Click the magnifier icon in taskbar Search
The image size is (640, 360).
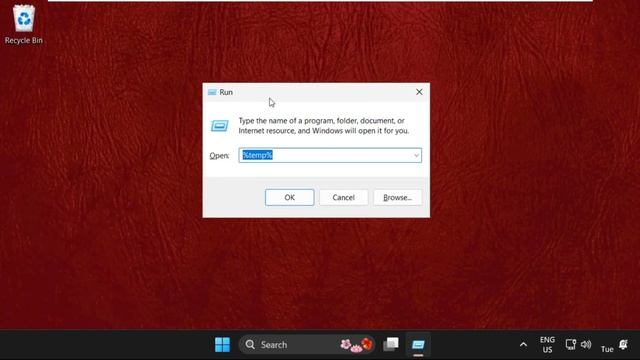250,345
